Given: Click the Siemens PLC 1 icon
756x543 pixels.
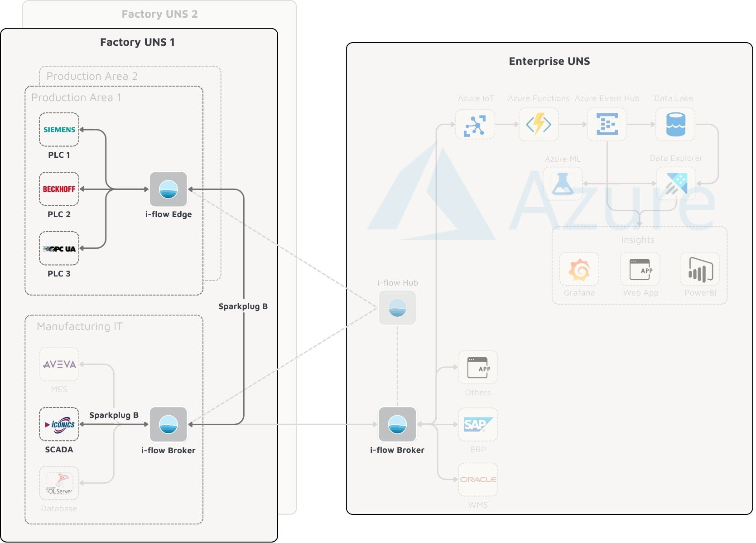Looking at the screenshot, I should 59,130.
